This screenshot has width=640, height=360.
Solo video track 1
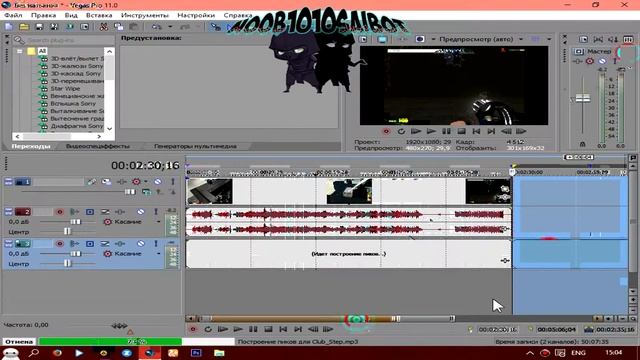[172, 182]
